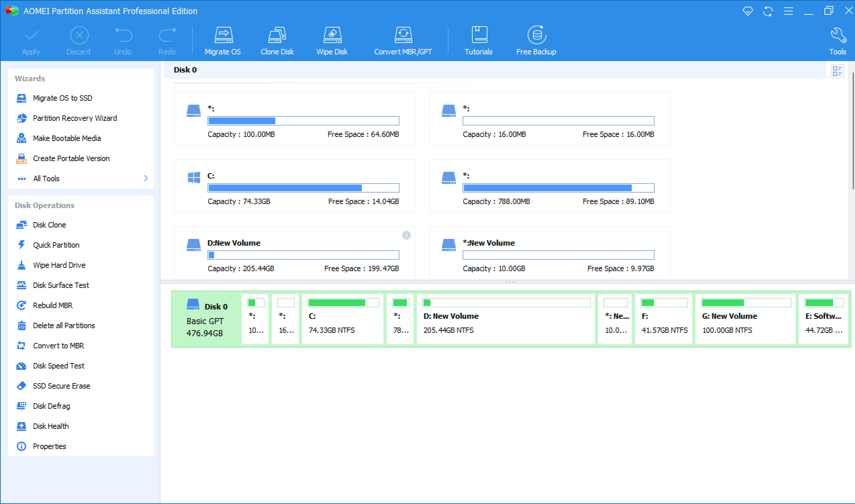Image resolution: width=855 pixels, height=504 pixels.
Task: Click the grid/list view toggle top right
Action: tap(838, 71)
